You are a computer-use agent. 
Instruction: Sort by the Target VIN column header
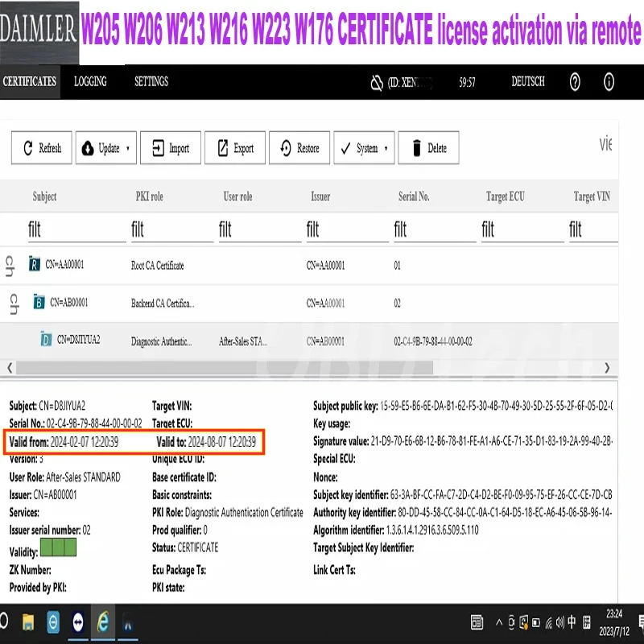592,196
